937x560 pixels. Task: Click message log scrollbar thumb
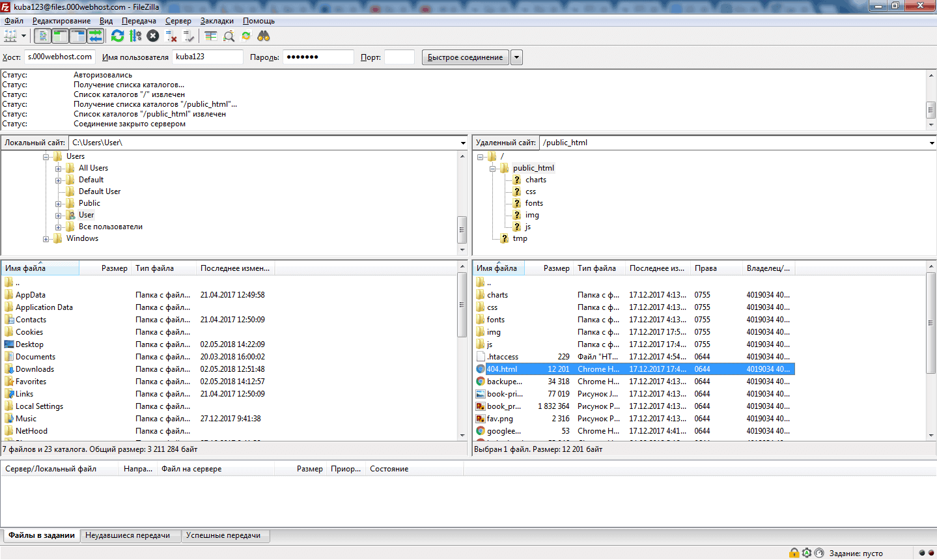coord(931,109)
